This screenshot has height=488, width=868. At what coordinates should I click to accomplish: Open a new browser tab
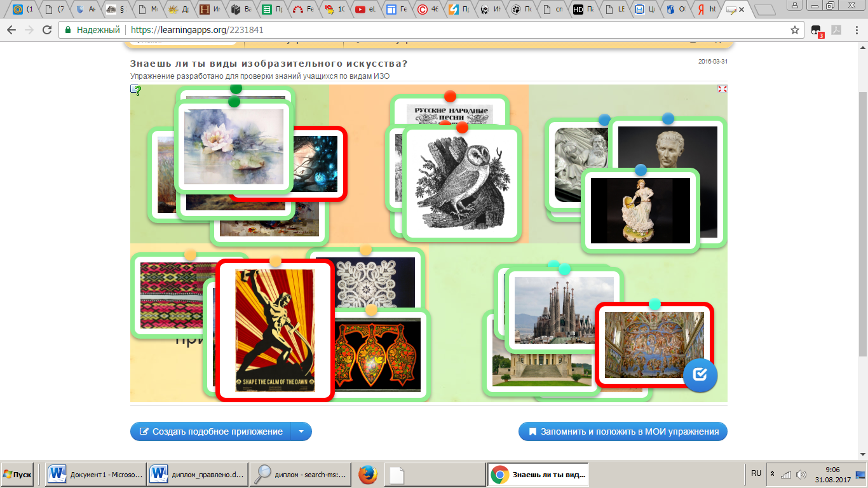click(765, 10)
